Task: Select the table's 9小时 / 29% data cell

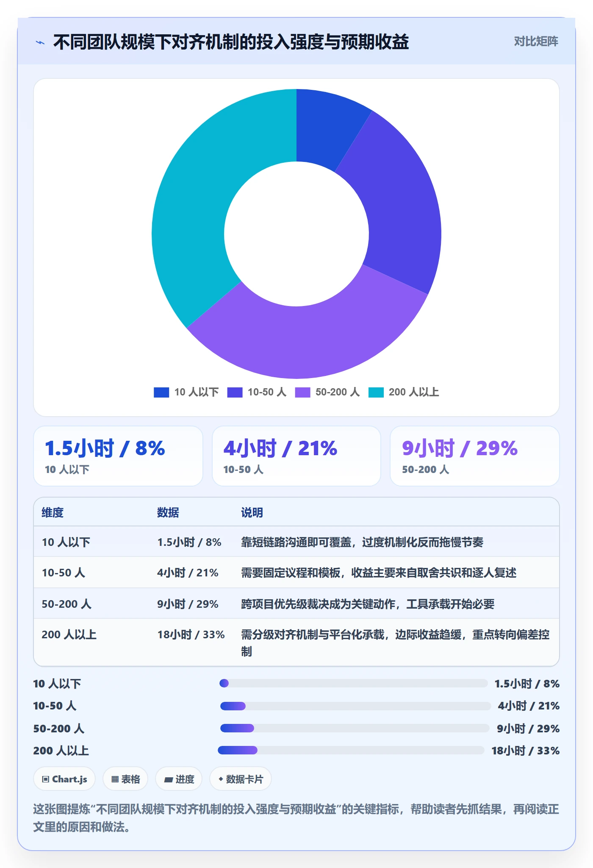Action: point(188,604)
